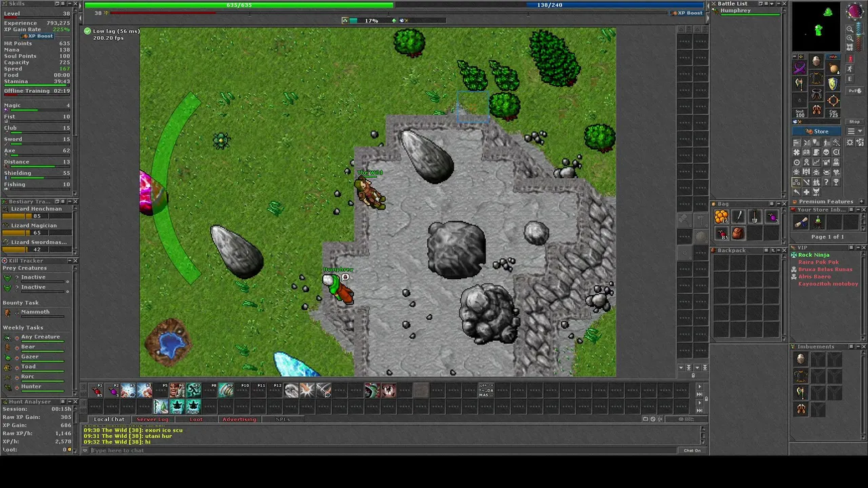The height and width of the screenshot is (488, 868).
Task: Click the body armor equipment slot
Action: point(816,79)
